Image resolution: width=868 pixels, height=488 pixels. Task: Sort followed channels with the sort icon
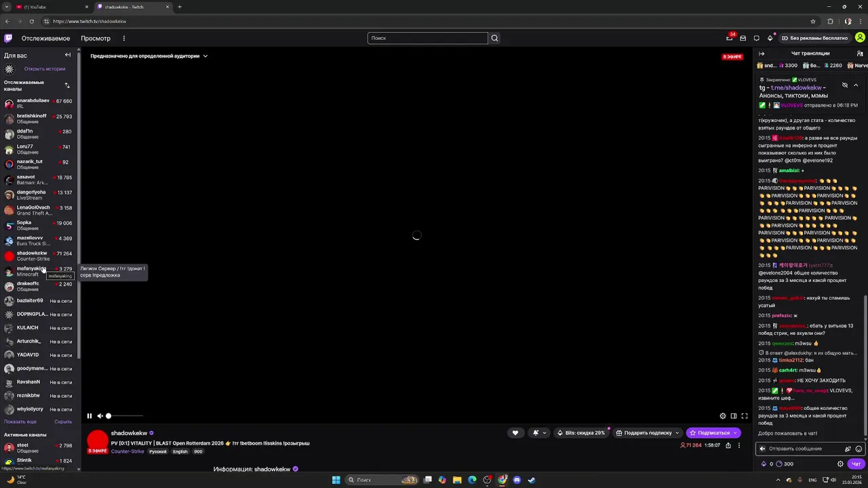pos(67,85)
